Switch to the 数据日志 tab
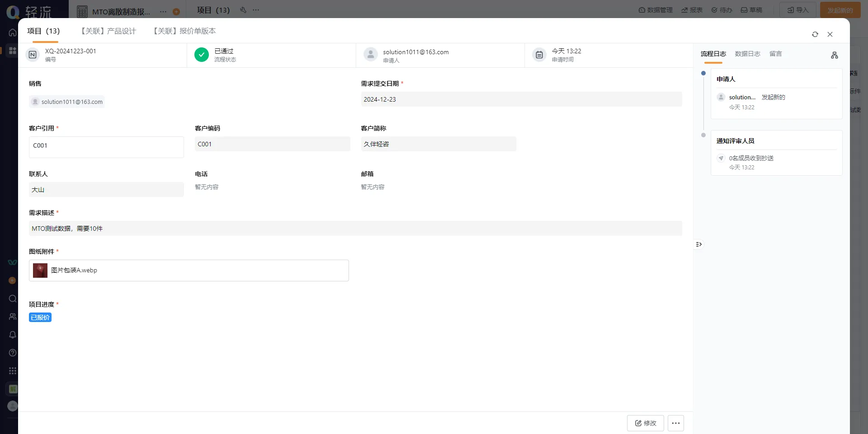The height and width of the screenshot is (434, 868). click(x=747, y=54)
